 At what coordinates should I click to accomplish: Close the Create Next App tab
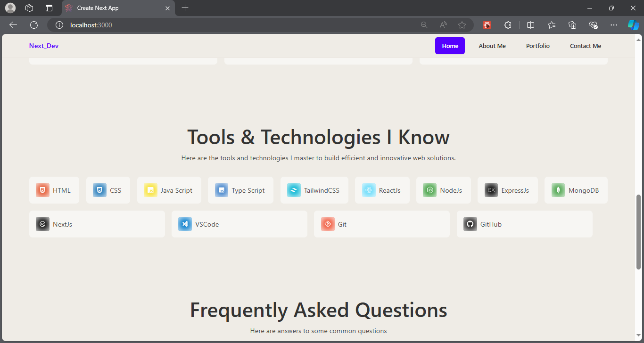(x=167, y=8)
